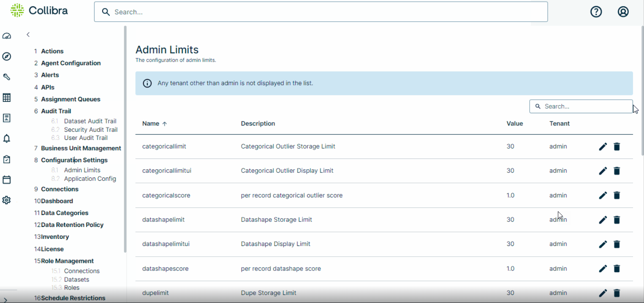Open Business Unit Management
This screenshot has height=303, width=644.
pos(81,148)
